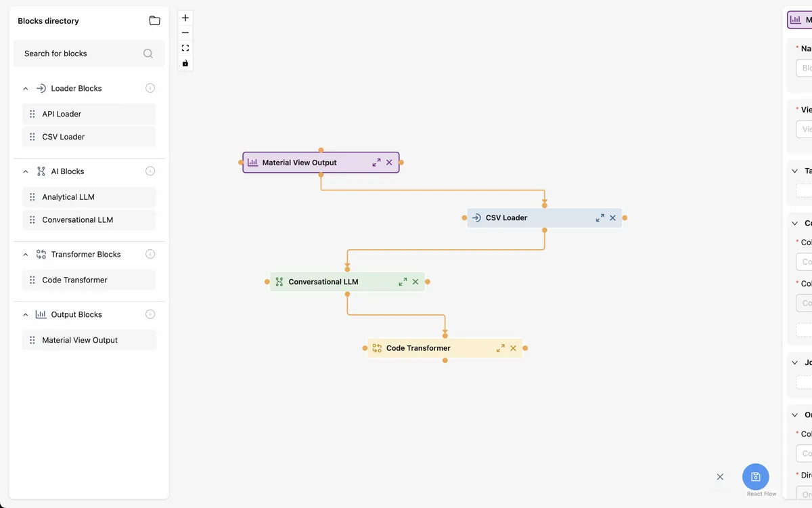812x508 pixels.
Task: Collapse the Loader Blocks section
Action: pos(26,89)
